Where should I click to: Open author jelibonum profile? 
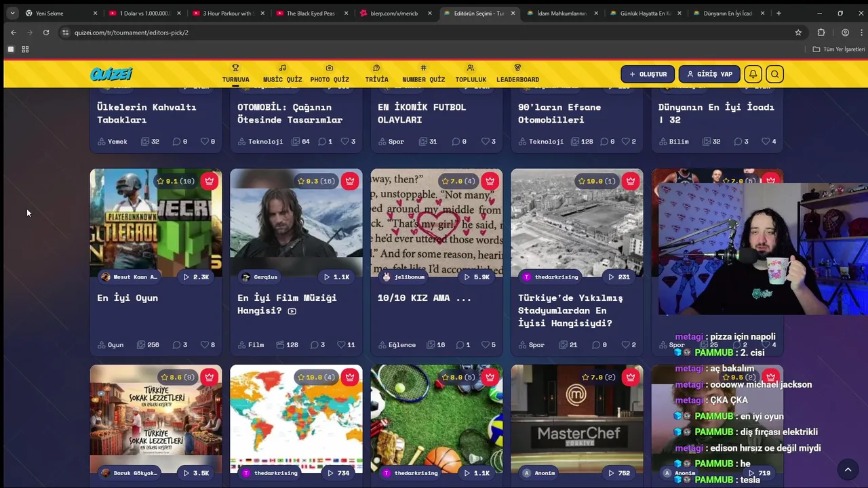click(x=403, y=277)
